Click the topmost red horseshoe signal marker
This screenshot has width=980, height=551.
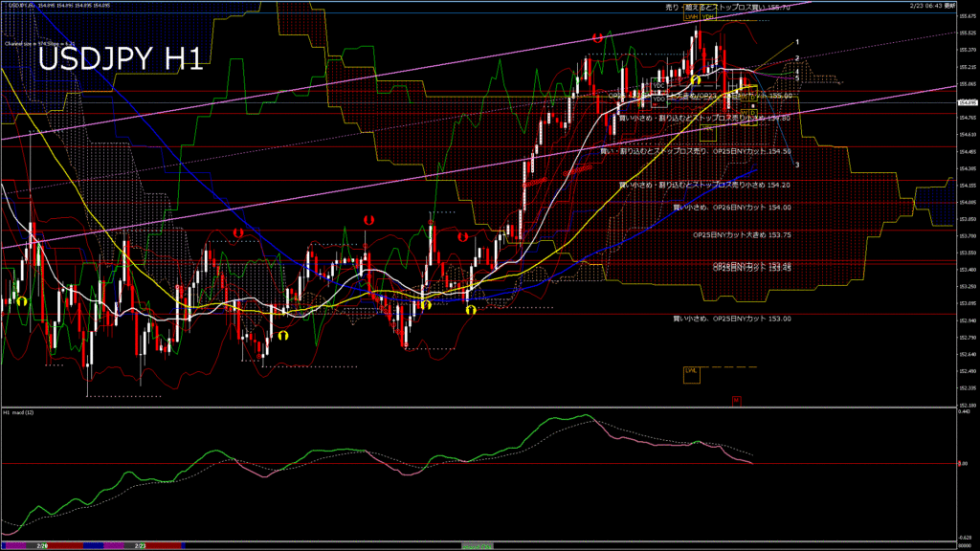point(597,38)
